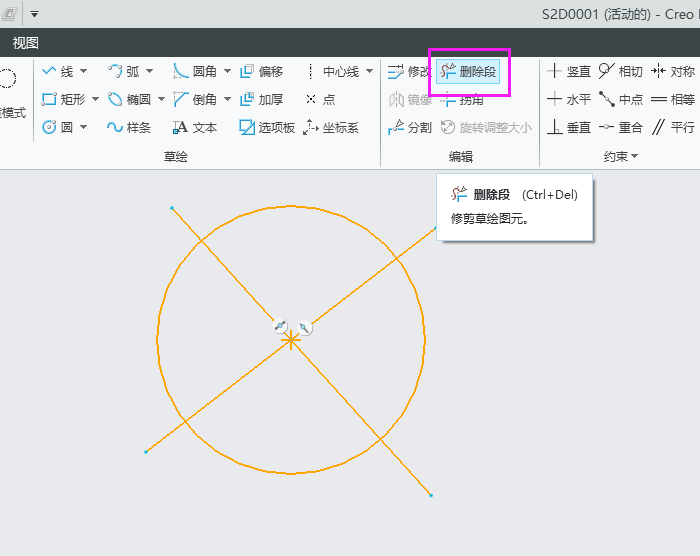The width and height of the screenshot is (700, 556).
Task: Select the 点 (Point) tool
Action: pos(321,99)
